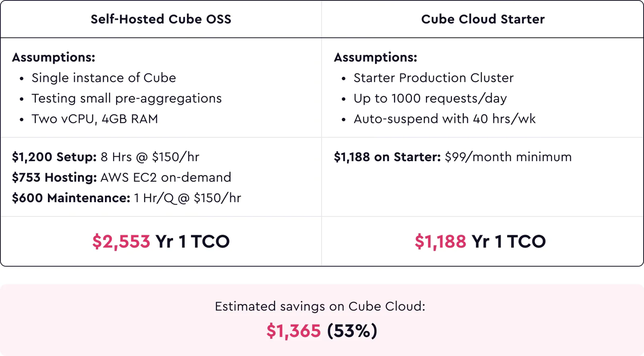Image resolution: width=644 pixels, height=356 pixels.
Task: Click Testing small pre-aggregations bullet
Action: [127, 98]
